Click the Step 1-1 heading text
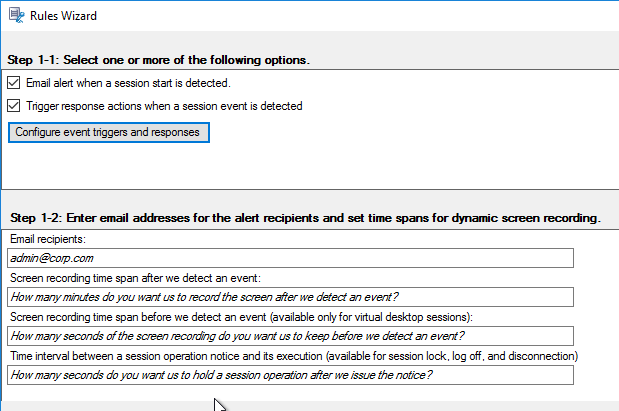 (x=158, y=60)
